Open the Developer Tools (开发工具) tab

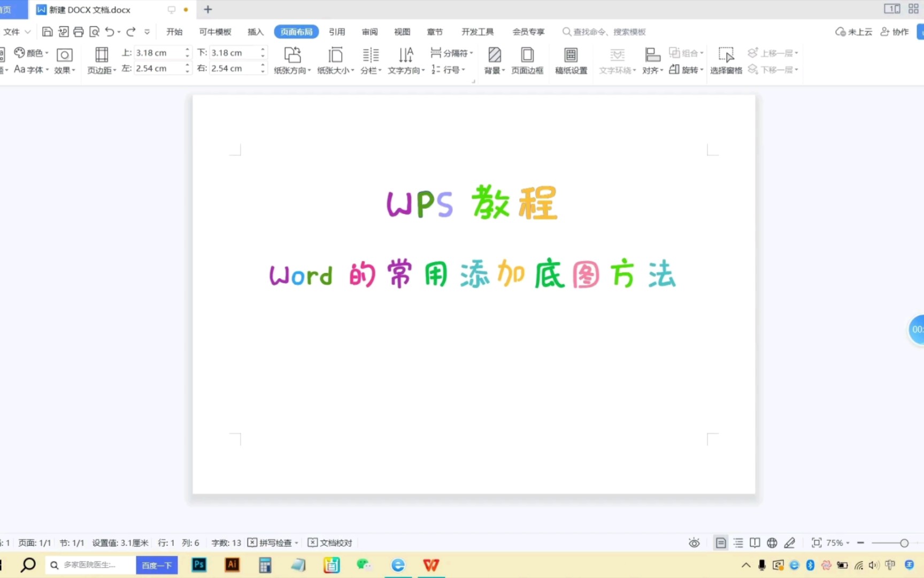pos(478,32)
